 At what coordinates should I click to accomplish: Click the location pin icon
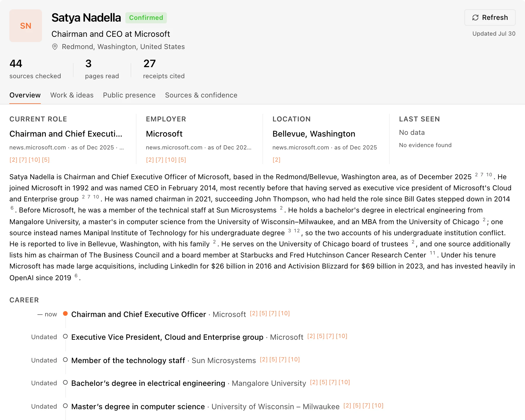55,47
